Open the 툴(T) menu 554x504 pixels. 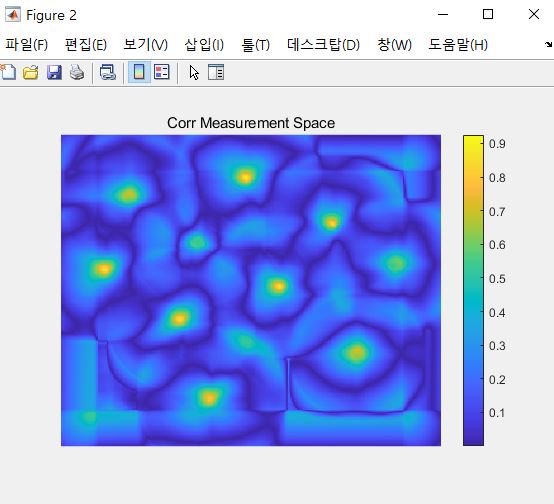pyautogui.click(x=255, y=45)
